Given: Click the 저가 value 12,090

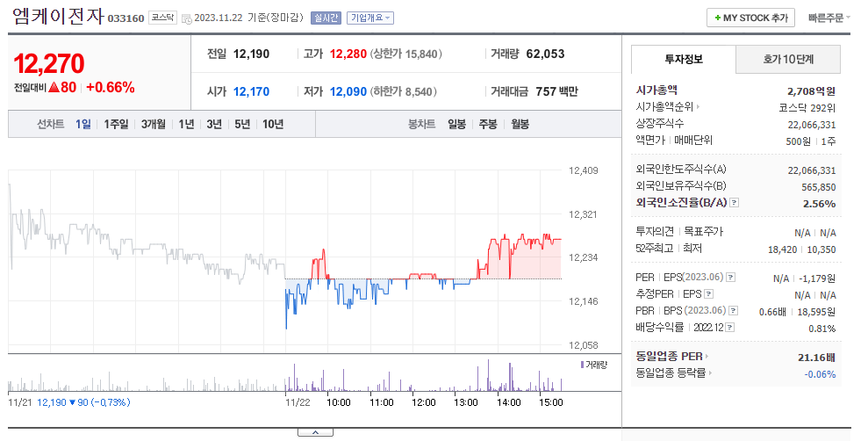Looking at the screenshot, I should (348, 91).
